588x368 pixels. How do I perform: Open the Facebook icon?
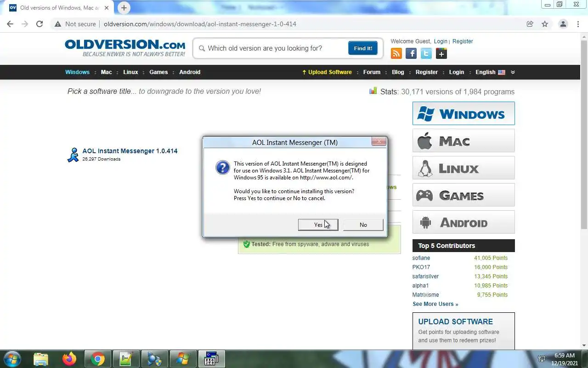click(411, 54)
